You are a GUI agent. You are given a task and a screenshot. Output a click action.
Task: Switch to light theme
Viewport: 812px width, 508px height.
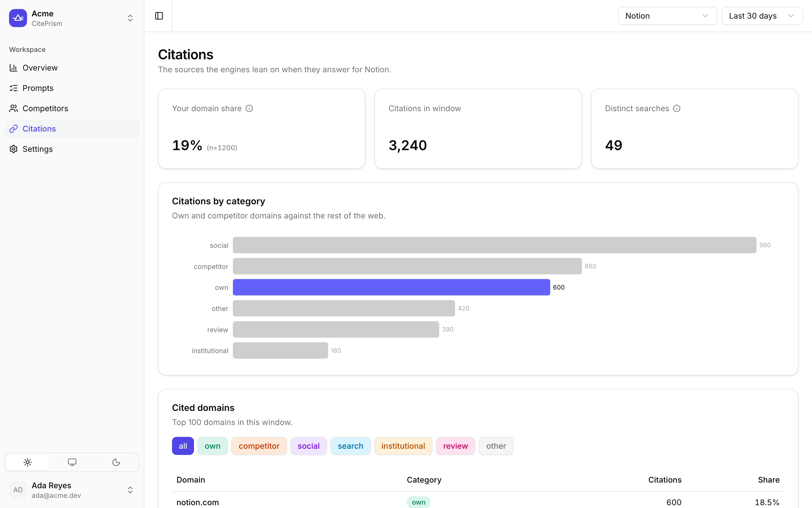point(28,462)
